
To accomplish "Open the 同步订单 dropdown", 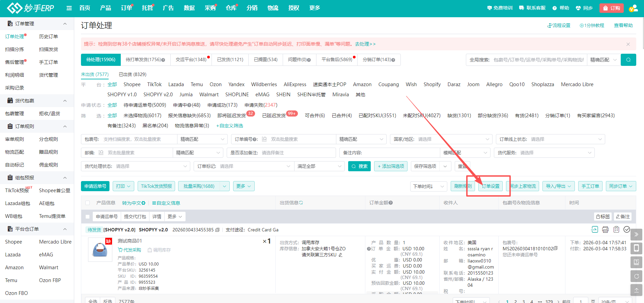I will (x=621, y=186).
